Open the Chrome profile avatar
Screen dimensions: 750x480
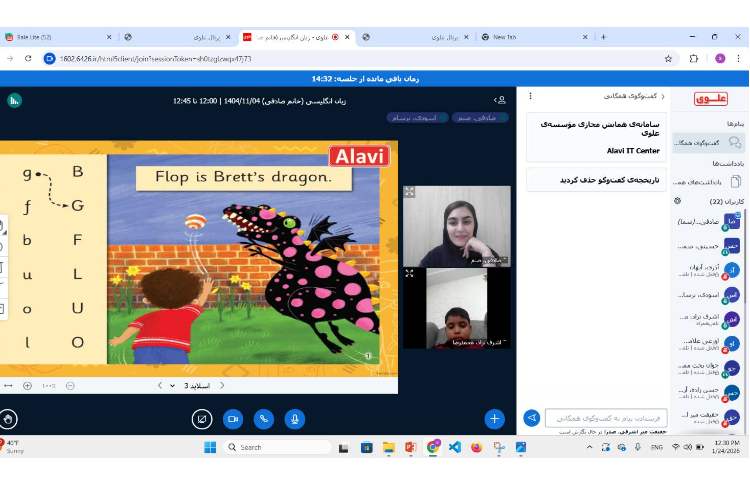pos(720,58)
